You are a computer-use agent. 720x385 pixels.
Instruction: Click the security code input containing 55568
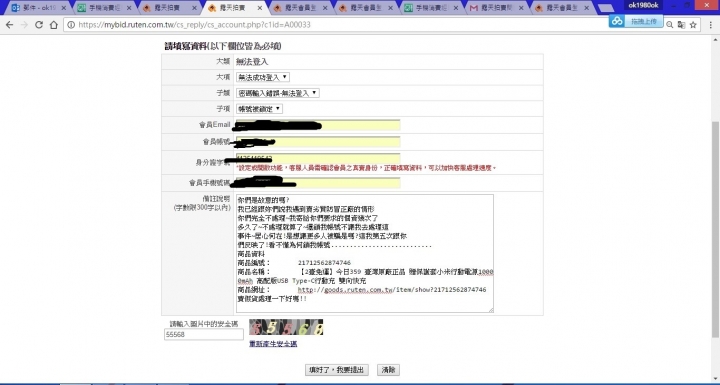203,334
